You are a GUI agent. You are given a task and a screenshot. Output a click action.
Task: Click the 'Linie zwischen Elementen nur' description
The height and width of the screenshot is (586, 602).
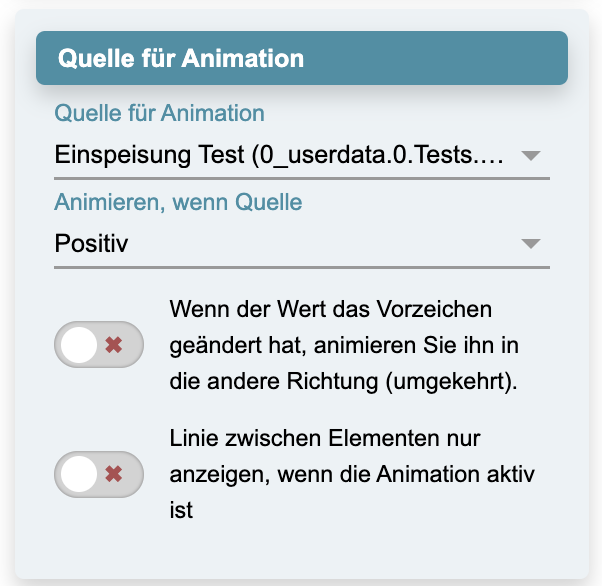[x=328, y=436]
